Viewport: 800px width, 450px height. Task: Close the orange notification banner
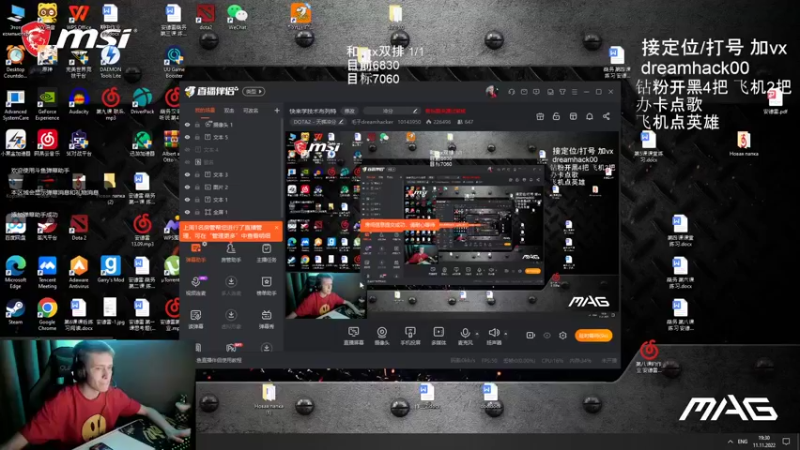(277, 228)
